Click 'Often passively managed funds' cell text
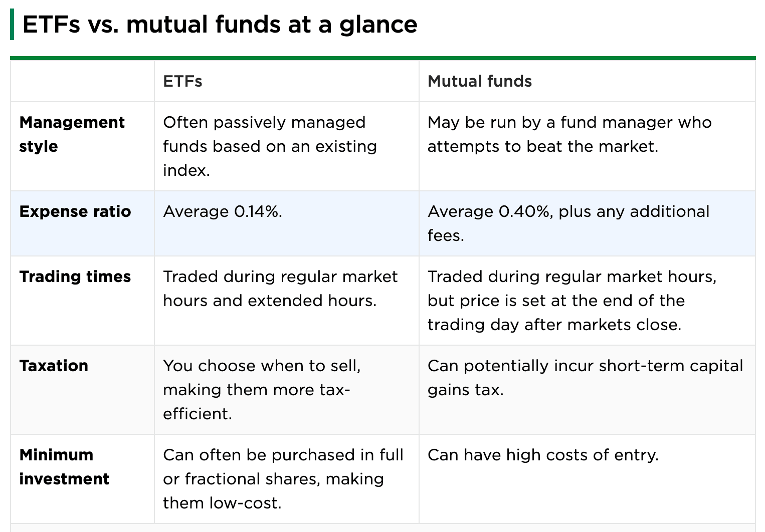The image size is (765, 532). click(x=270, y=146)
